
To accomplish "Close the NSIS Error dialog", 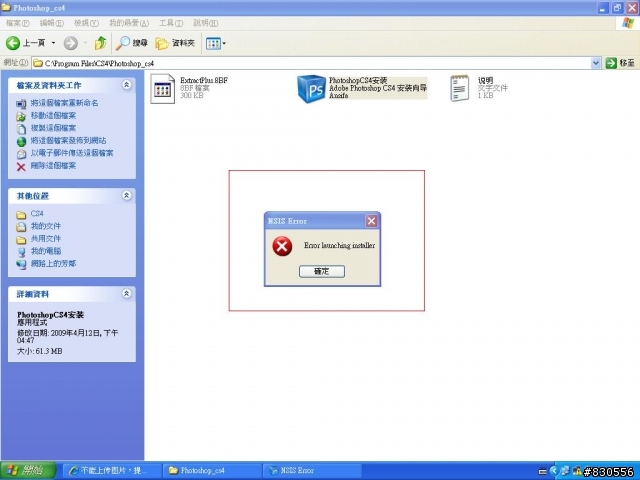I will tap(371, 221).
